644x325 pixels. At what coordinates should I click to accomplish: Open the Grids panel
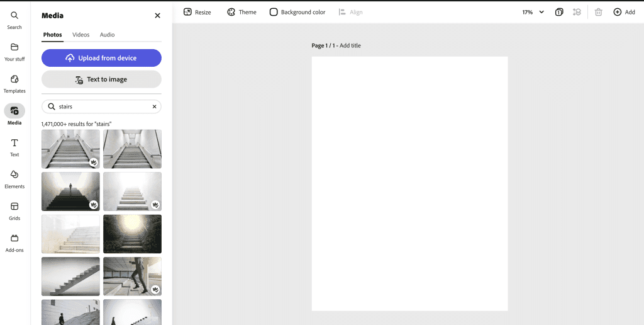click(14, 212)
